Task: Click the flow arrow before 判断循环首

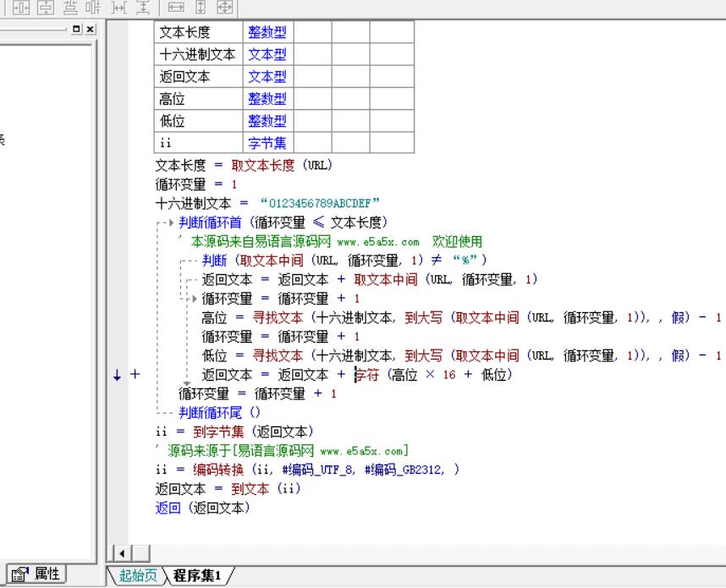Action: (171, 223)
